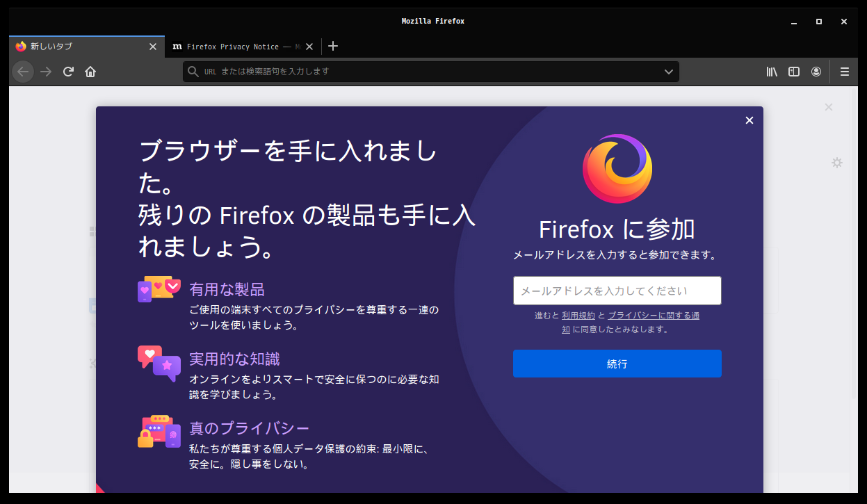The image size is (867, 504).
Task: Click the 実用的な知識 heading
Action: coord(234,359)
